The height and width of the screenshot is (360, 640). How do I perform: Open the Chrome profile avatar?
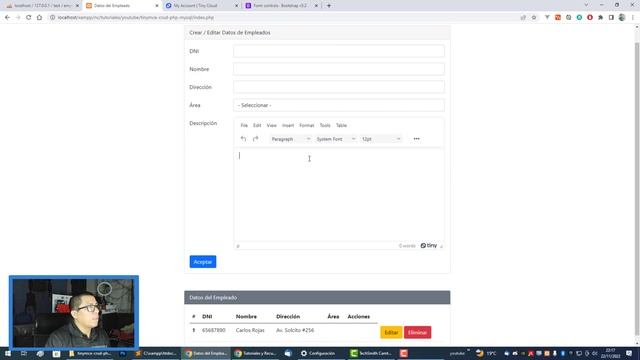click(x=622, y=18)
